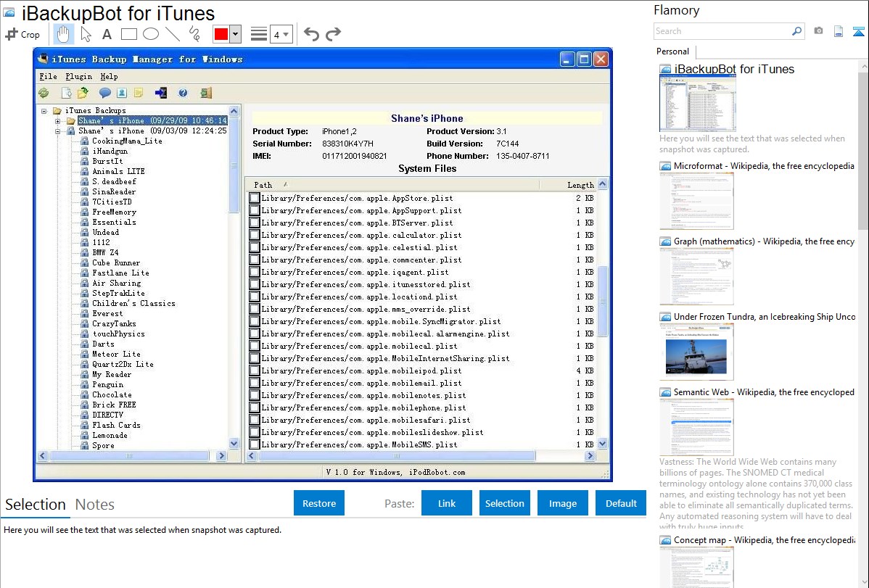The width and height of the screenshot is (869, 588).
Task: Click the line thickness icon
Action: (259, 34)
